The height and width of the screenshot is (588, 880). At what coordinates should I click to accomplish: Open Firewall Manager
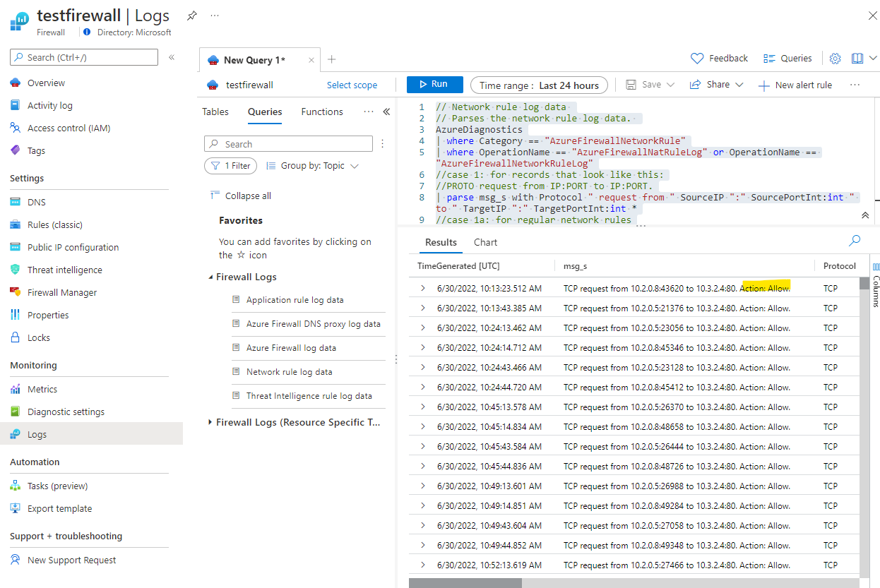62,292
